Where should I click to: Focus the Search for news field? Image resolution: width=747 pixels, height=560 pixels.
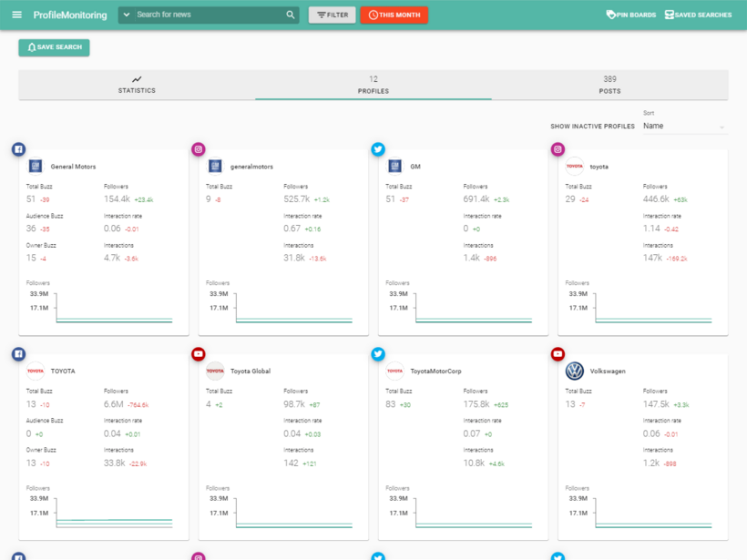[210, 15]
